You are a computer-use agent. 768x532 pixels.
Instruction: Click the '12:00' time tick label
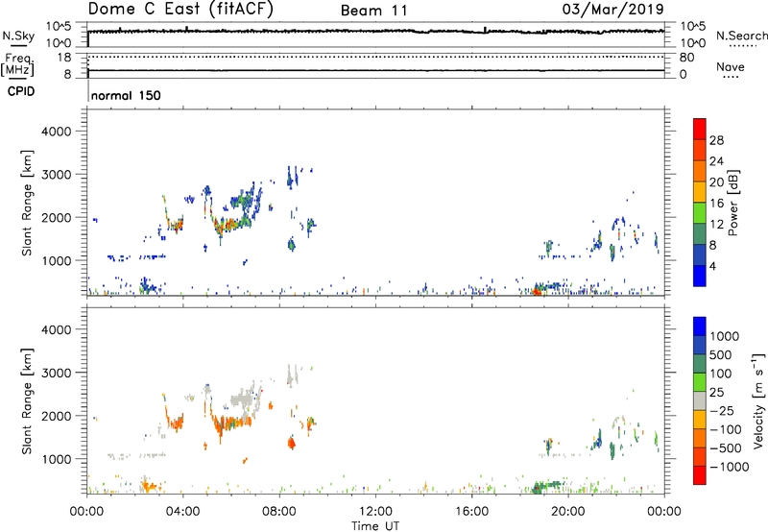[x=375, y=512]
